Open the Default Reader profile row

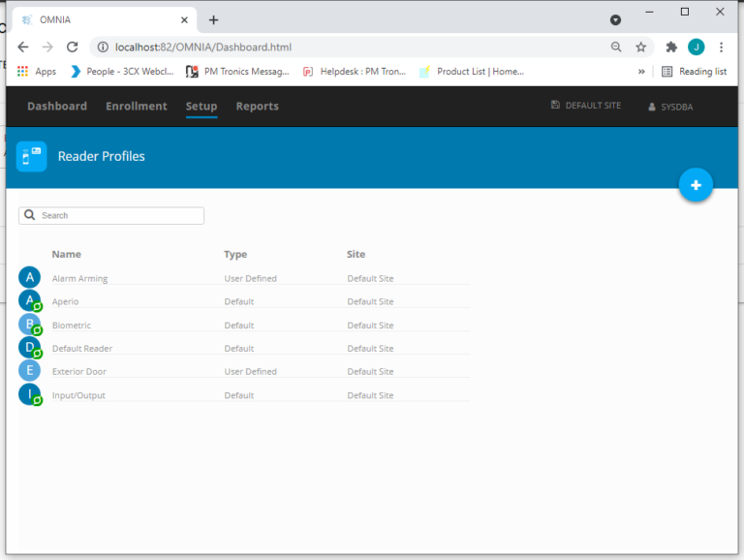coord(82,349)
